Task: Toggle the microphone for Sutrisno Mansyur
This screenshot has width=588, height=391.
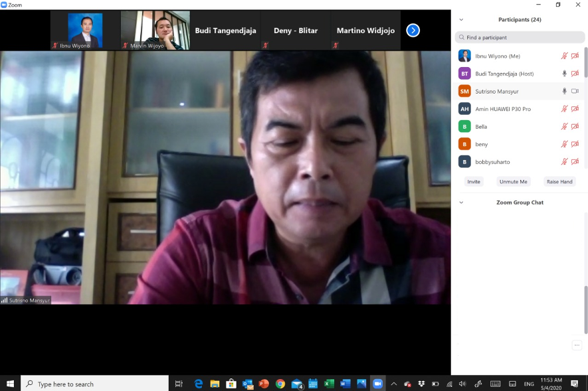Action: (x=564, y=91)
